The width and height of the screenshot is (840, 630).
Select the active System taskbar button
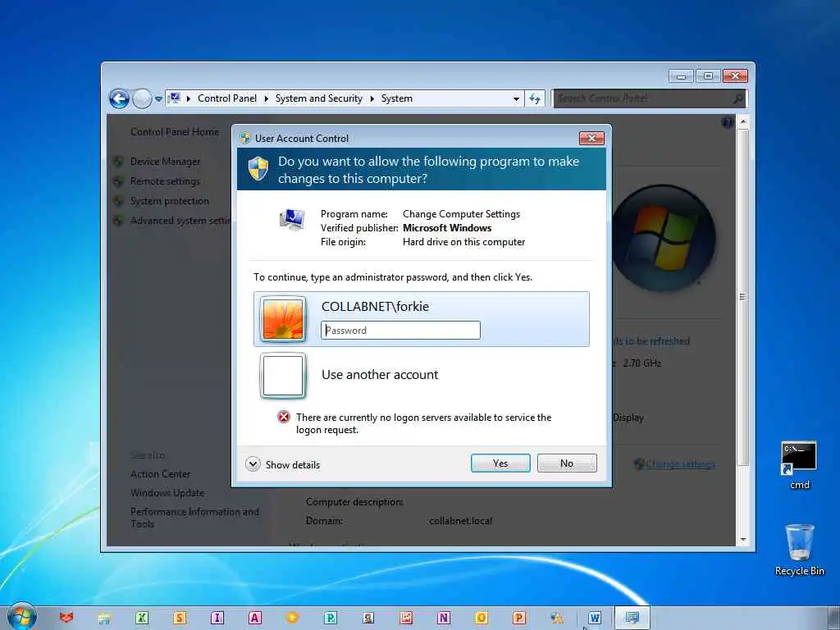tap(632, 618)
